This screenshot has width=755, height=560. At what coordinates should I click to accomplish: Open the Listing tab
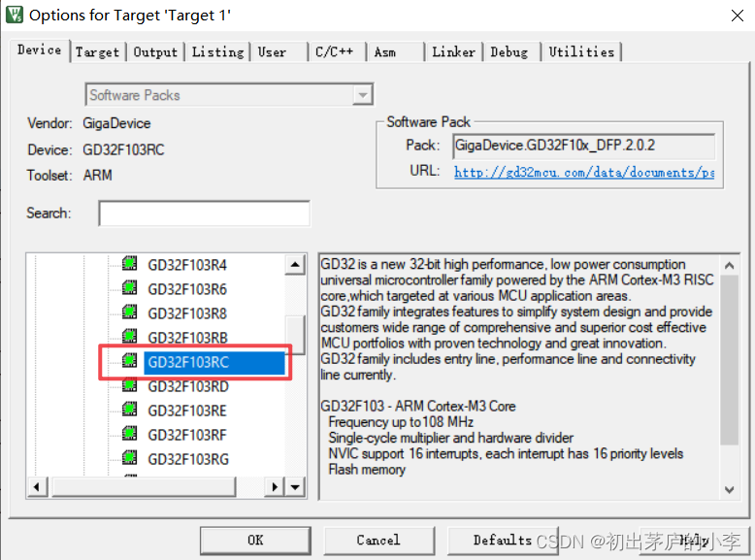pyautogui.click(x=217, y=51)
